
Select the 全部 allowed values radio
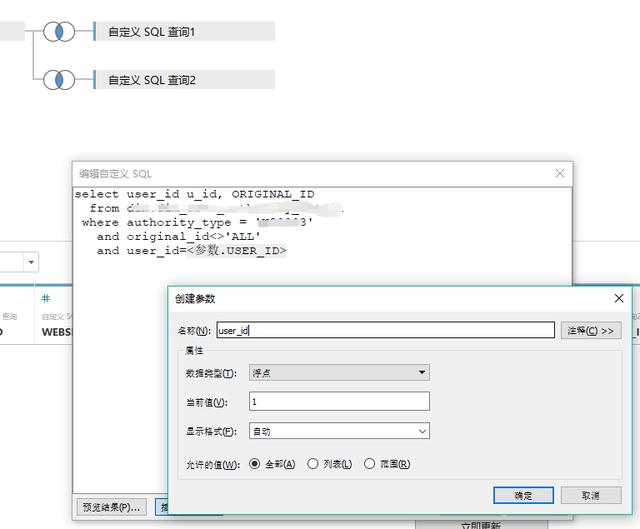tap(272, 464)
